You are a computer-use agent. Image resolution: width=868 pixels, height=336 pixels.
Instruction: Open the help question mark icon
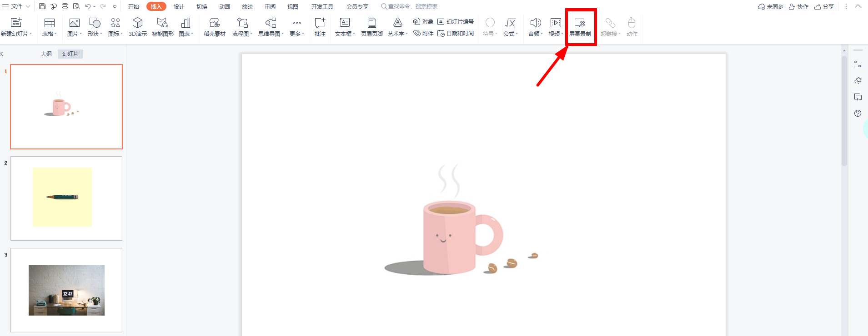858,113
